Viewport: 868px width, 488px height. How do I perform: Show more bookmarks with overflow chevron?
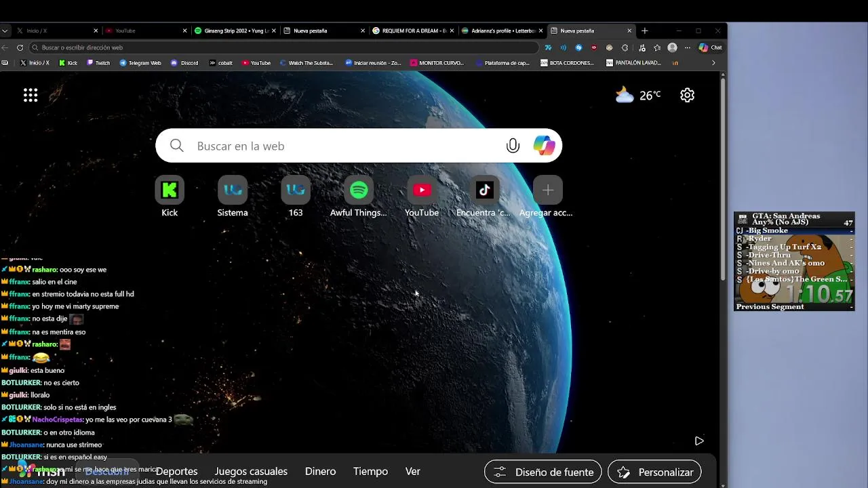(x=713, y=63)
